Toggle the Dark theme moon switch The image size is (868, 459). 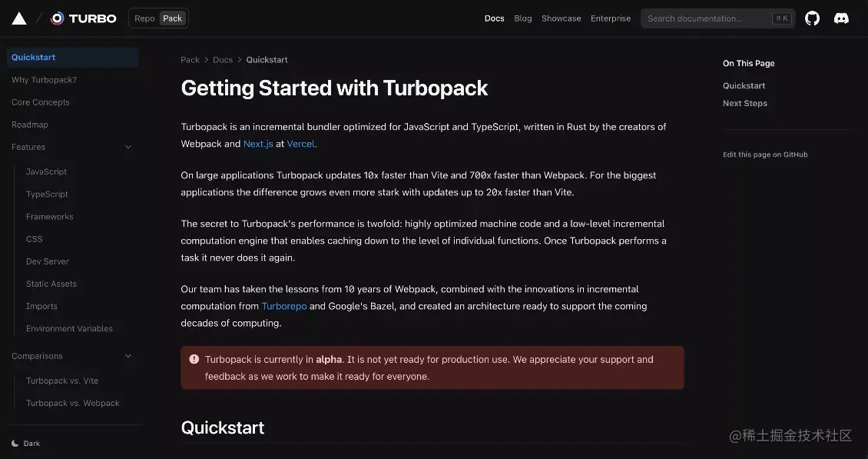click(25, 444)
